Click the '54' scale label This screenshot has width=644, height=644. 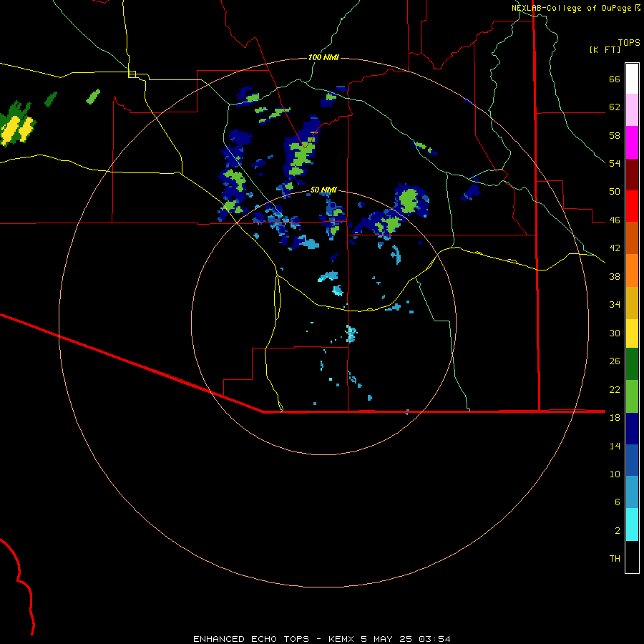(x=615, y=163)
